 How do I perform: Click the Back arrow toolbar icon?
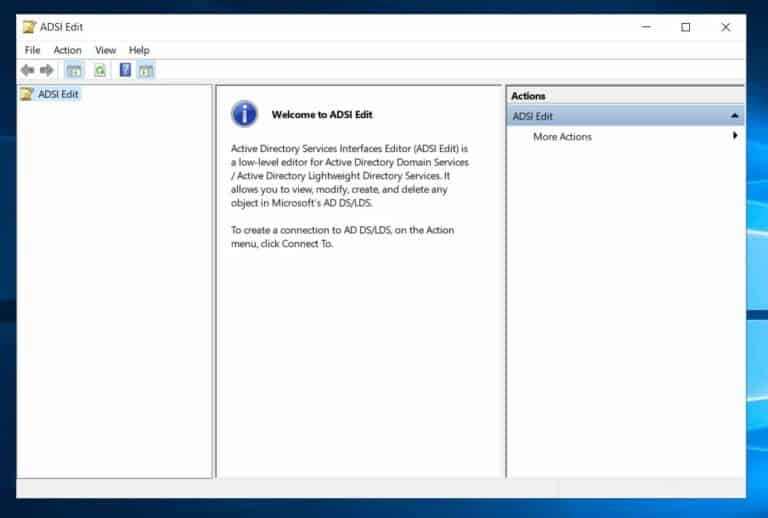[28, 71]
